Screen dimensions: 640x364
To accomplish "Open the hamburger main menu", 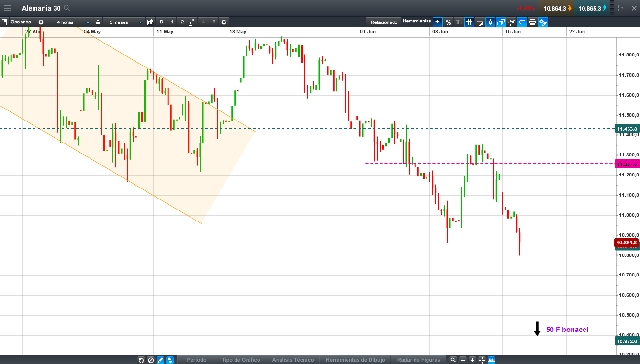I will pos(7,8).
